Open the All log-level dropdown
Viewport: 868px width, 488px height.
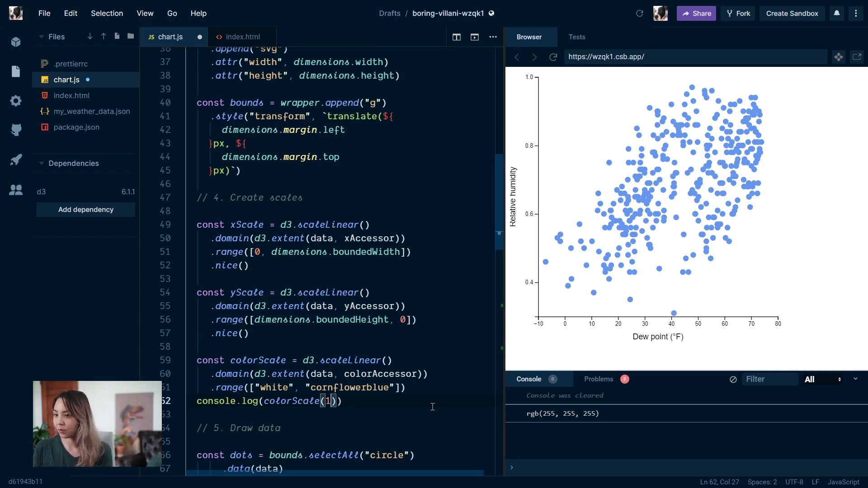[x=822, y=380]
